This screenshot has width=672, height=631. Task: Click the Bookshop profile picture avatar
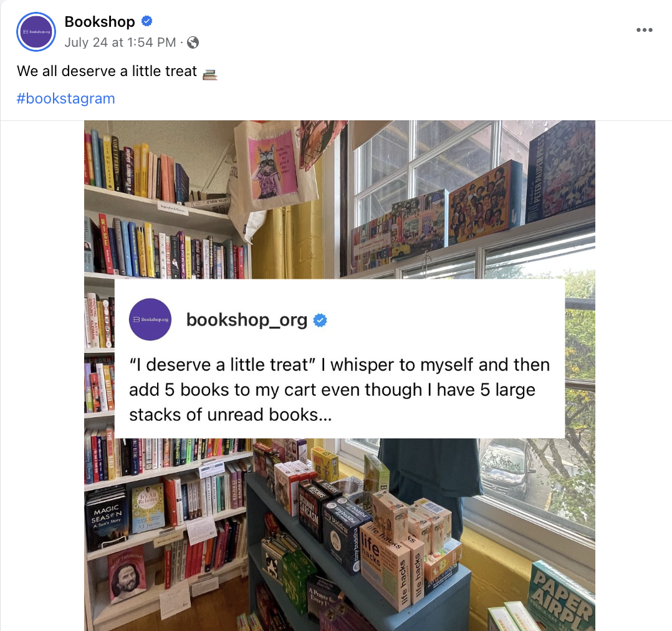36,32
